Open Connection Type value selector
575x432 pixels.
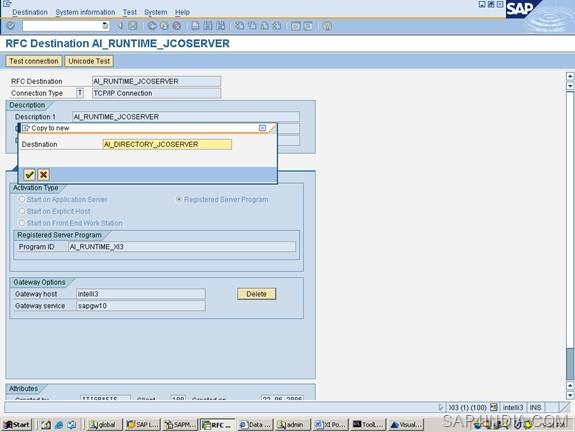(x=80, y=93)
